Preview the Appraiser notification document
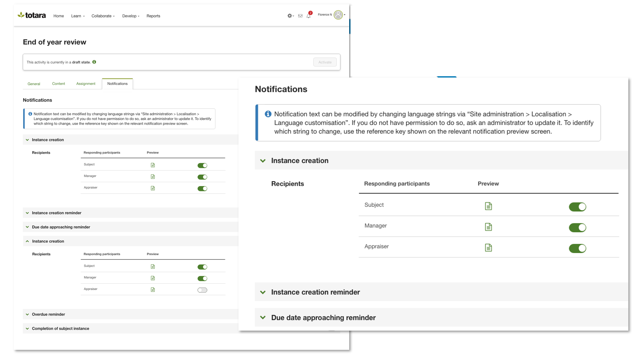This screenshot has width=644, height=354. coord(488,247)
